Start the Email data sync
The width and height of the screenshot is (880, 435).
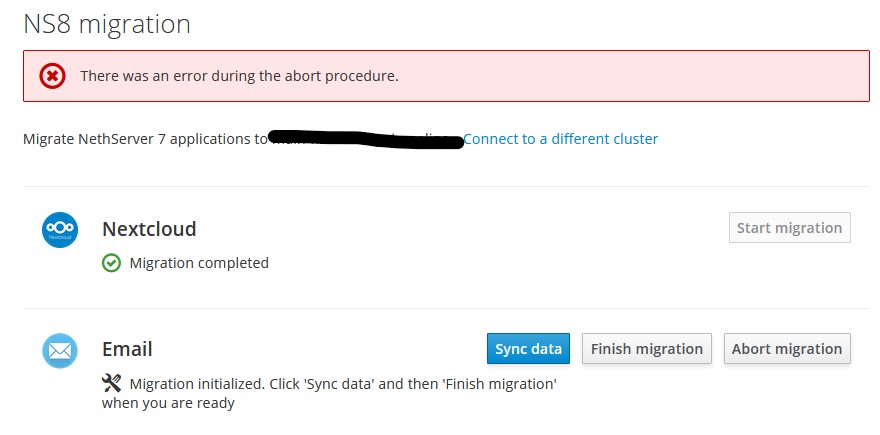click(528, 349)
